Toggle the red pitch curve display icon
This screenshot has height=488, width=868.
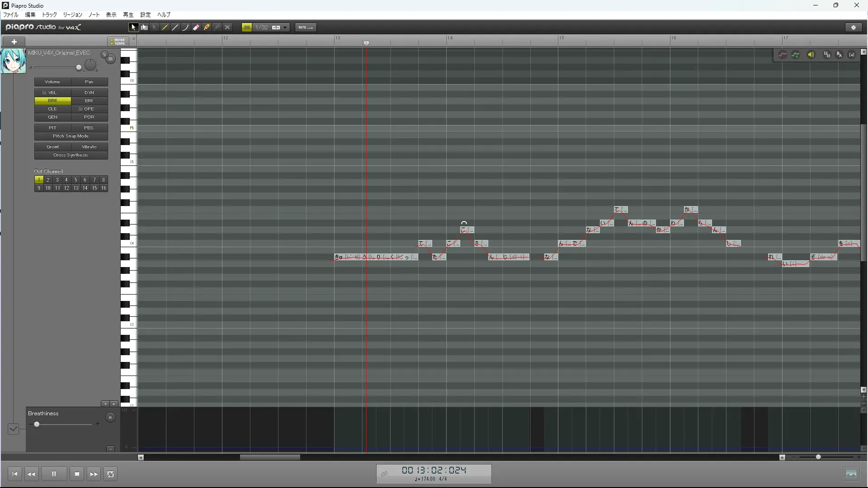coord(783,55)
